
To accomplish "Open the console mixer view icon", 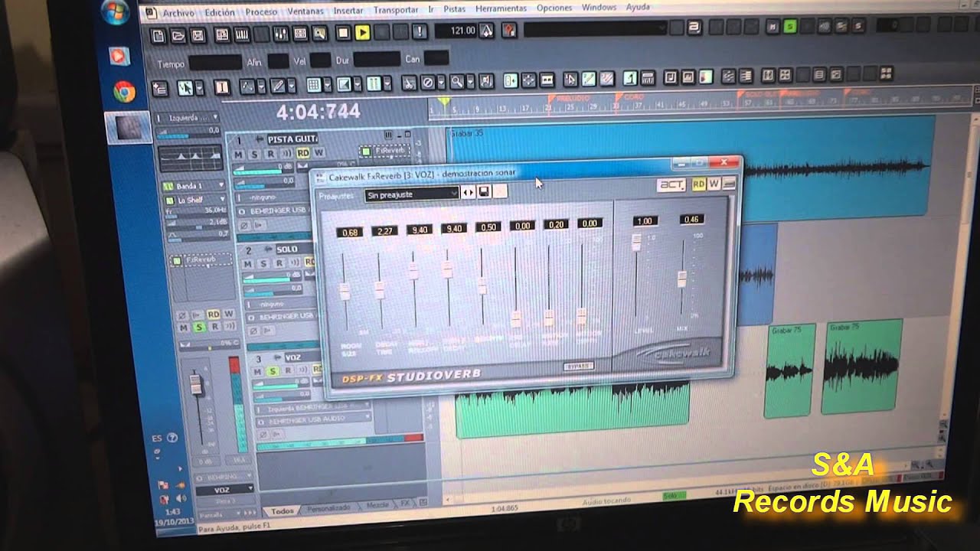I will point(280,34).
